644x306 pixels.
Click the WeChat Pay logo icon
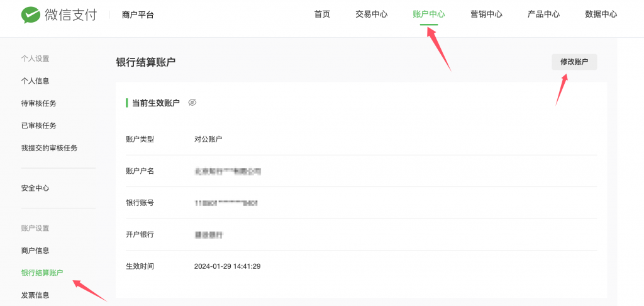[30, 15]
